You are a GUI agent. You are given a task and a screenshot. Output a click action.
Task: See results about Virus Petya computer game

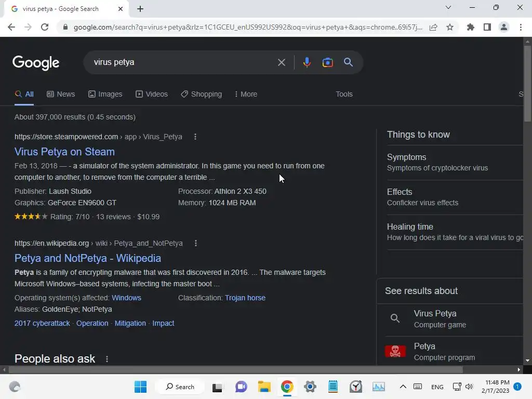[449, 319]
